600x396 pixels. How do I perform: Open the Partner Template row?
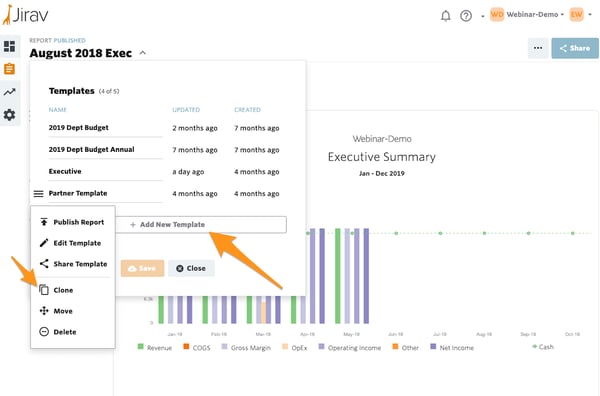point(78,193)
